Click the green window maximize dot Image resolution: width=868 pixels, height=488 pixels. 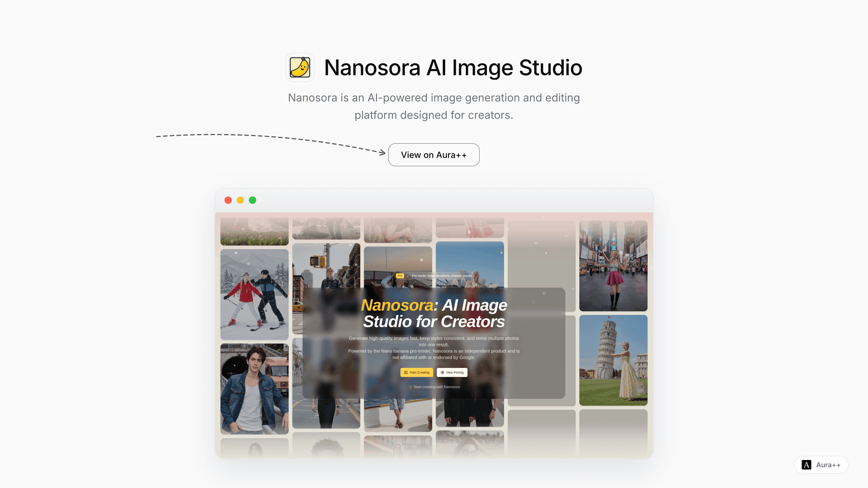(252, 200)
